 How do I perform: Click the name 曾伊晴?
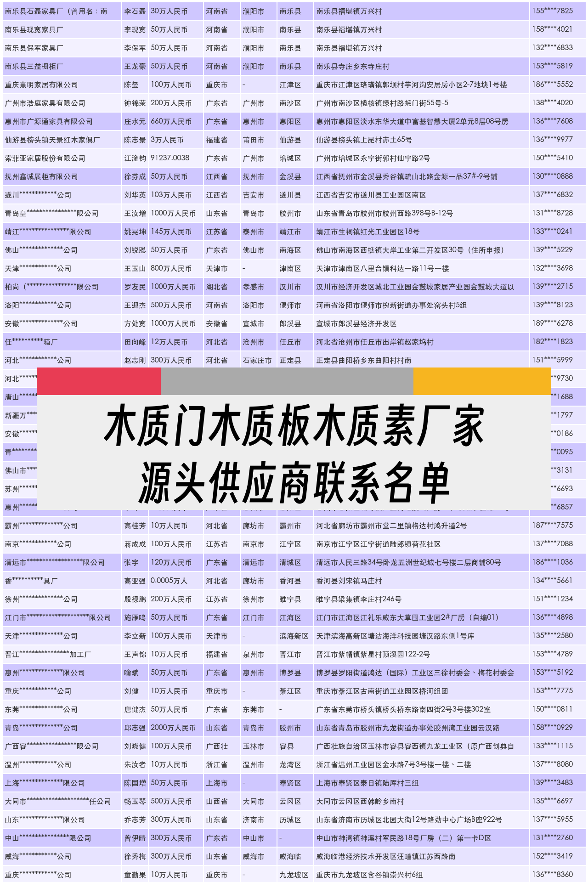(135, 838)
